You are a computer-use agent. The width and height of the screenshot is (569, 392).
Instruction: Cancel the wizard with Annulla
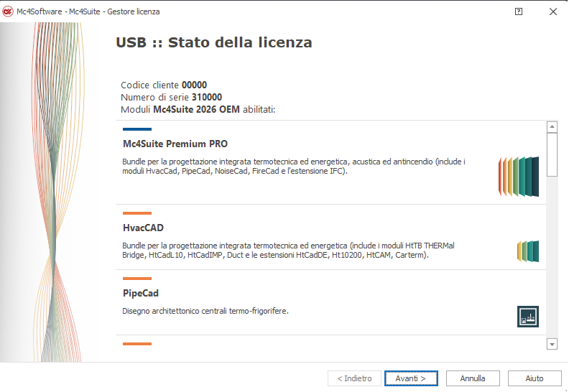[473, 378]
